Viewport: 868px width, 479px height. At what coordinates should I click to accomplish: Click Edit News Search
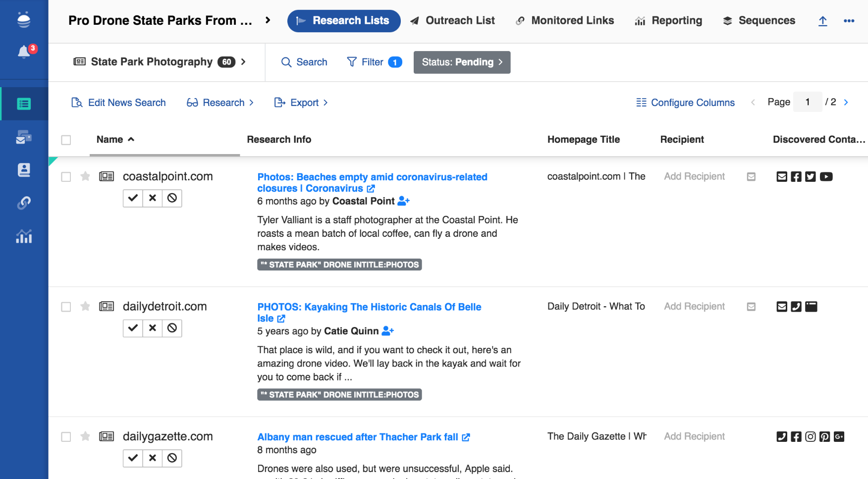coord(119,103)
